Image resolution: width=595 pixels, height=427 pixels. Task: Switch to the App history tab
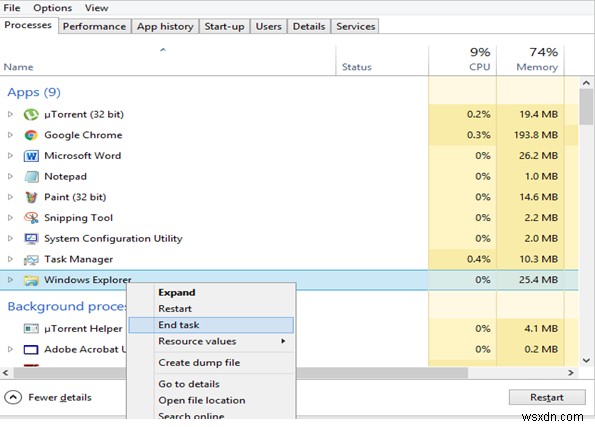click(x=165, y=26)
